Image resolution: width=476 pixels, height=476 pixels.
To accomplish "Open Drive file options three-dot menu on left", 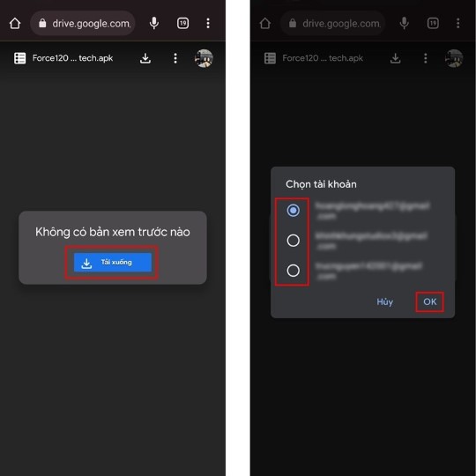I will [x=175, y=58].
